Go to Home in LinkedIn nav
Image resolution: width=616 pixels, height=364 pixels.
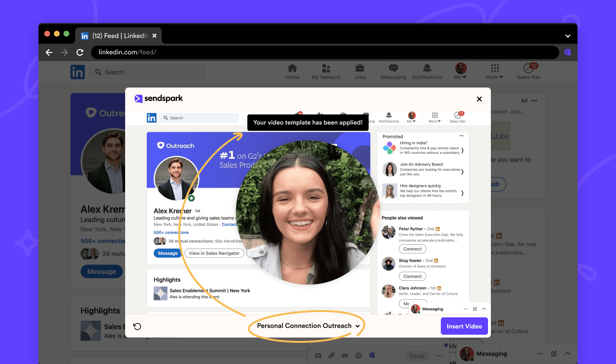292,72
